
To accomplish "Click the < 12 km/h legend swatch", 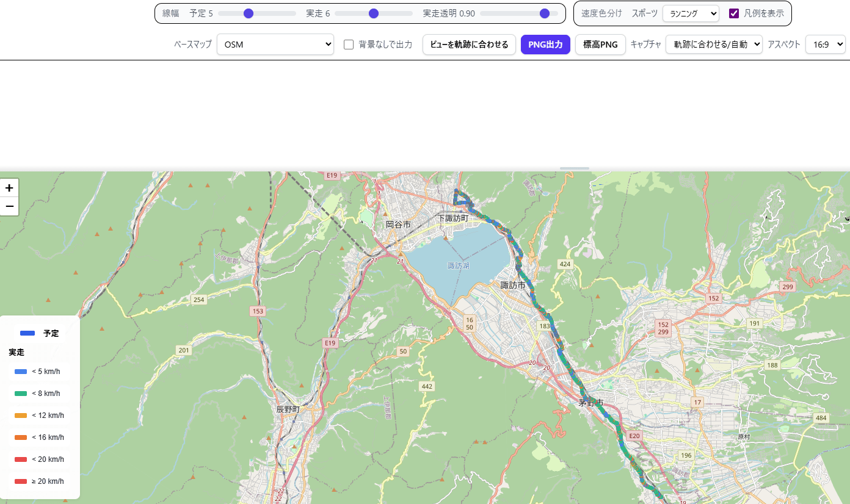I will coord(21,416).
